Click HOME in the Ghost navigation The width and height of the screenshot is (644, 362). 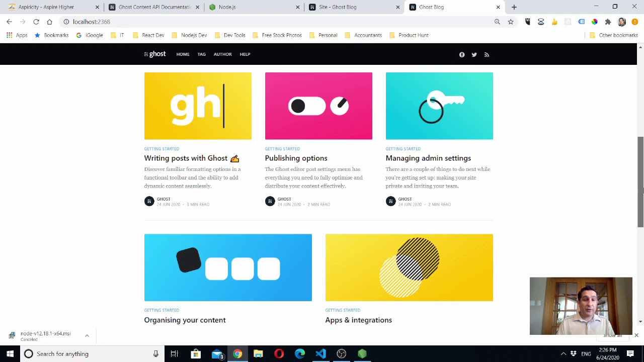point(183,54)
